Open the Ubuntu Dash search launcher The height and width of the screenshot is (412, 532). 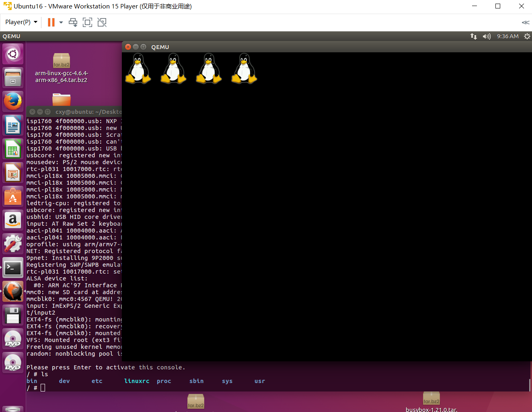click(13, 54)
